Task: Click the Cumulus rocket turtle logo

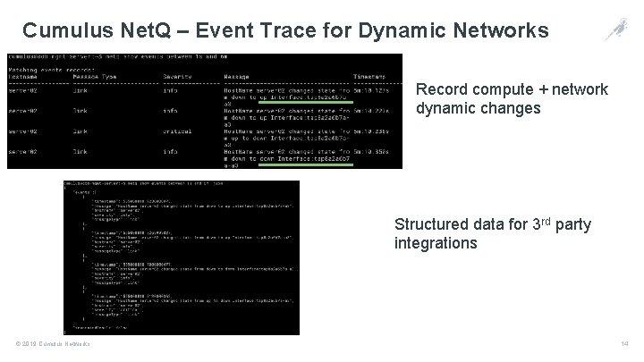Action: pyautogui.click(x=616, y=29)
